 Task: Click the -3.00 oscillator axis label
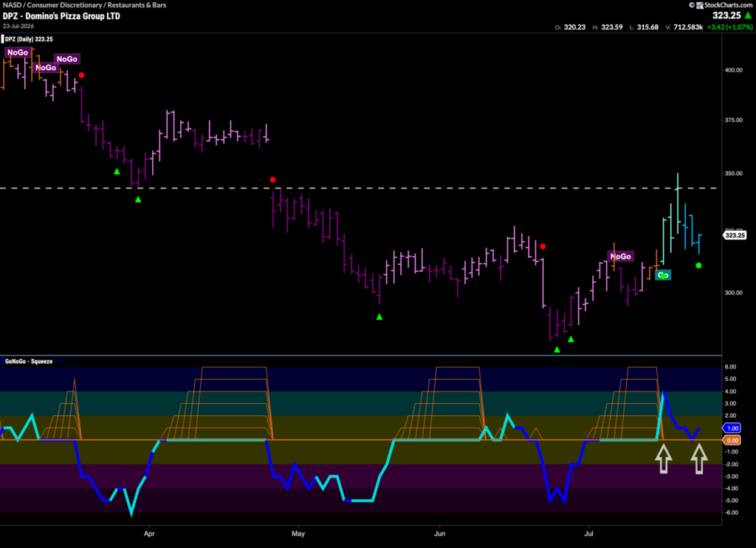tap(732, 476)
